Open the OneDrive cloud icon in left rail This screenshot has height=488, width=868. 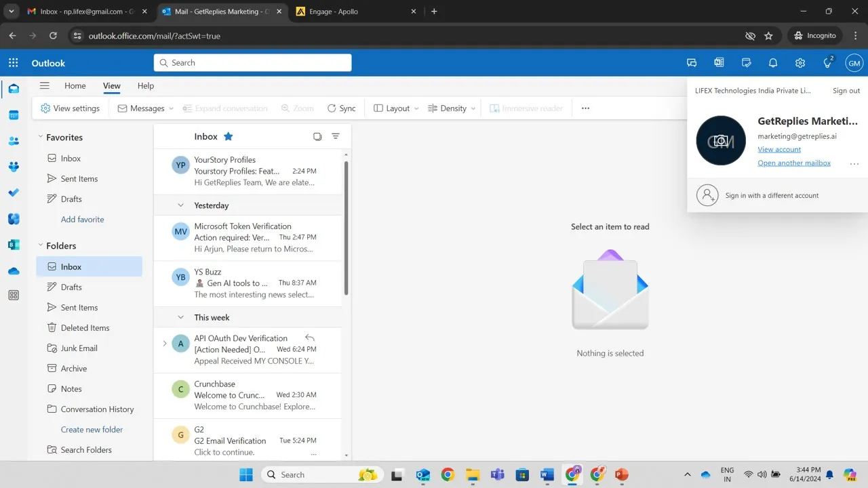point(14,271)
